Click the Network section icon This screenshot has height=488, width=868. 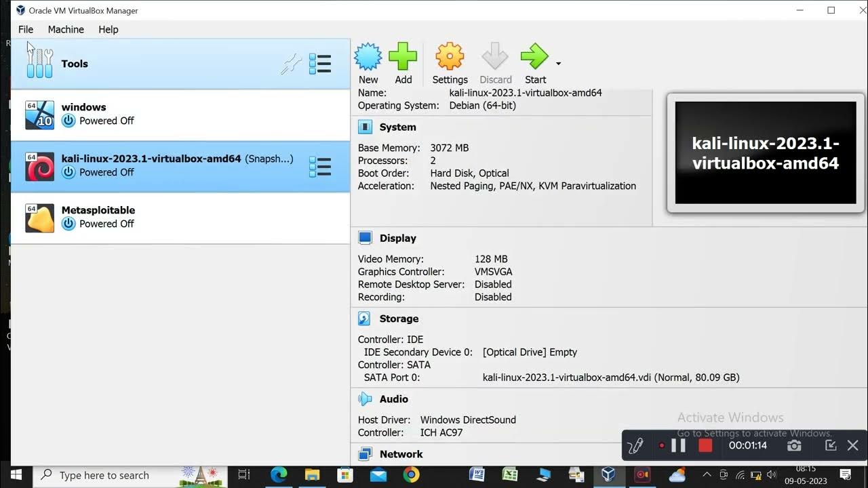(365, 454)
